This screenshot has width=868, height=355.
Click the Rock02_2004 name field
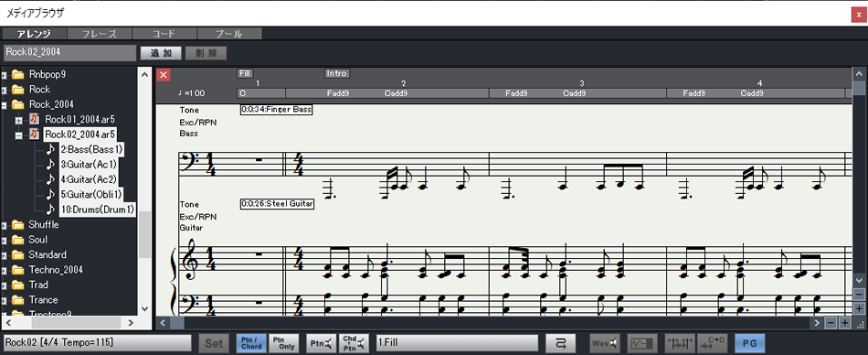point(69,53)
